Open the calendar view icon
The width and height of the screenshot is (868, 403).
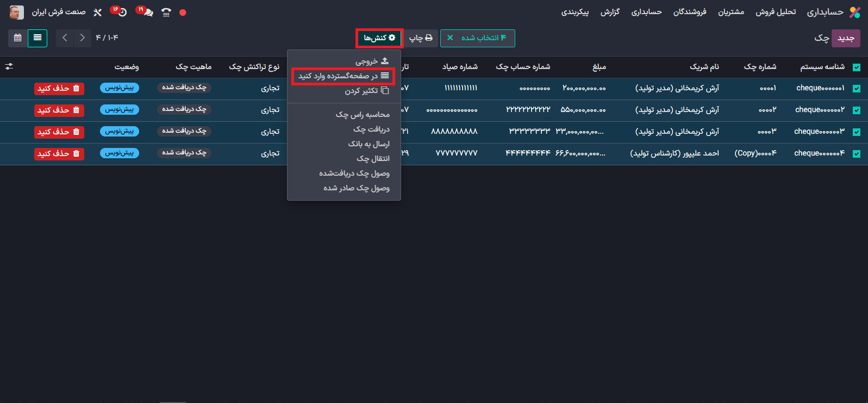tap(18, 38)
